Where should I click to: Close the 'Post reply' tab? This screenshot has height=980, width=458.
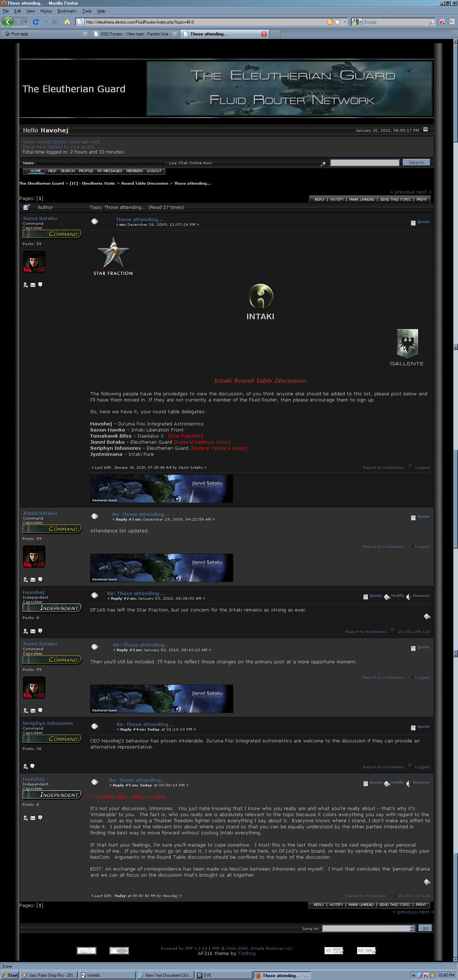point(85,34)
